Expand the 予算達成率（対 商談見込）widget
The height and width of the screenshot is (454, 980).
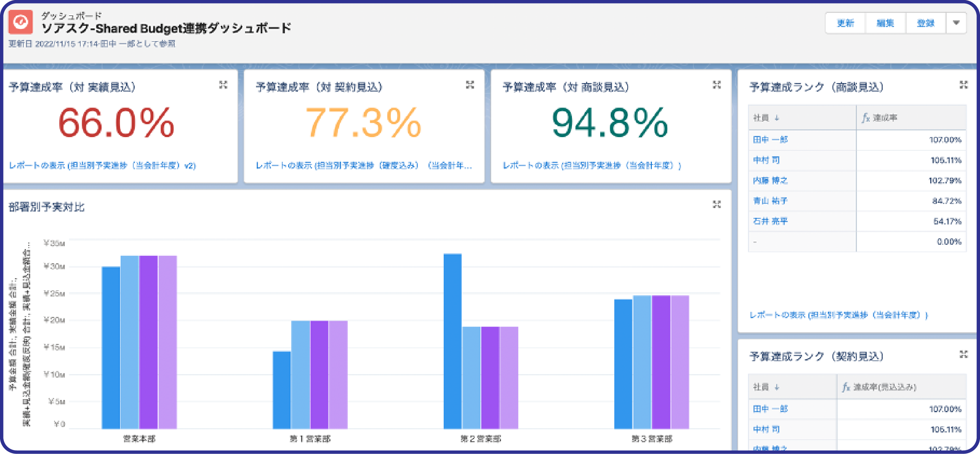(x=717, y=85)
